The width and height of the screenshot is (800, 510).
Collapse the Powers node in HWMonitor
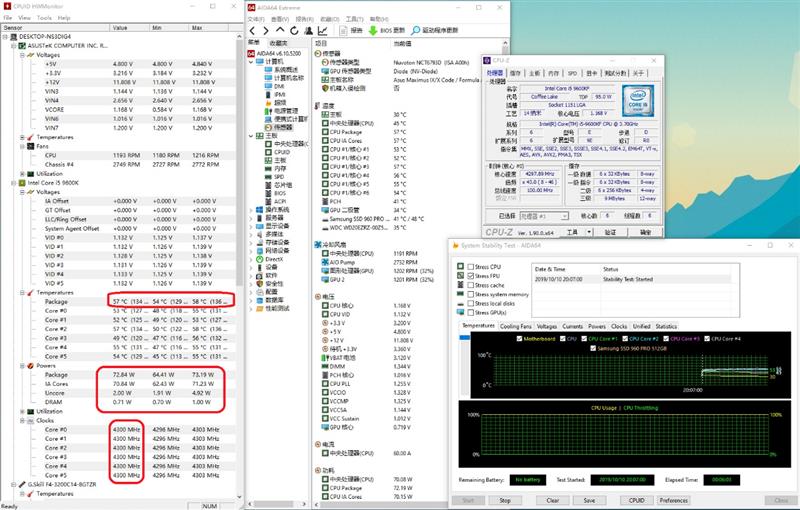(x=22, y=366)
